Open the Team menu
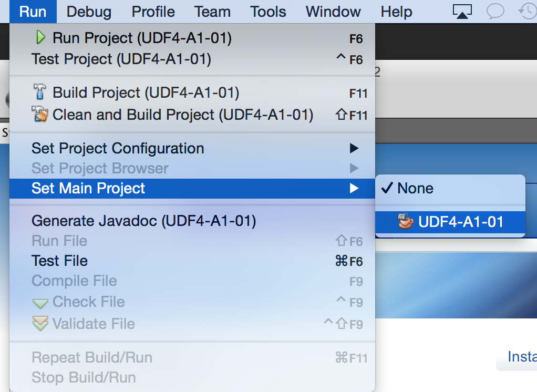The width and height of the screenshot is (537, 392). (x=212, y=12)
